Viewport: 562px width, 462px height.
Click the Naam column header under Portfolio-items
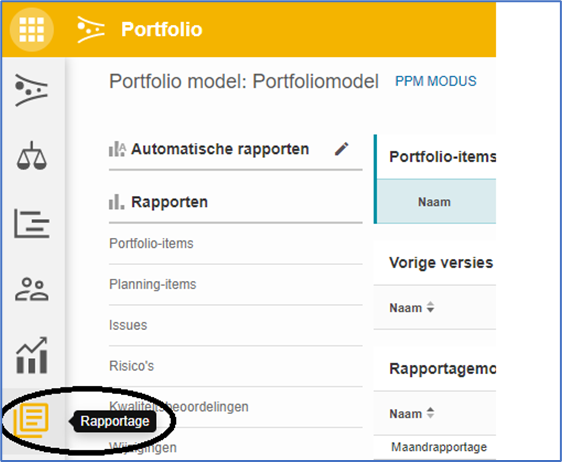pyautogui.click(x=434, y=202)
